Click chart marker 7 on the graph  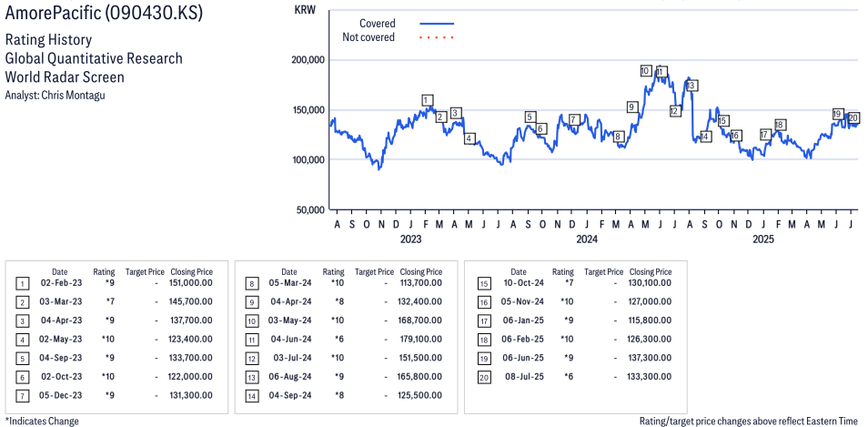coord(573,119)
